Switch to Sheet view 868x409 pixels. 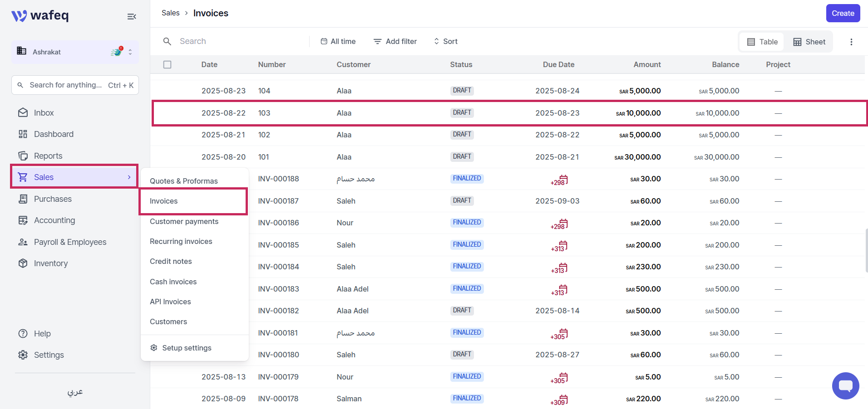[x=809, y=42]
